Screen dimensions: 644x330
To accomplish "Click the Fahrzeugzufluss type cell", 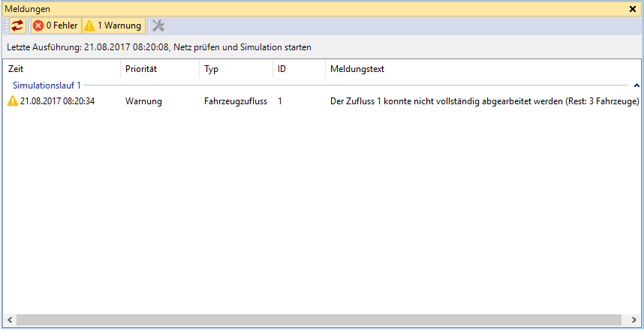I will [235, 101].
